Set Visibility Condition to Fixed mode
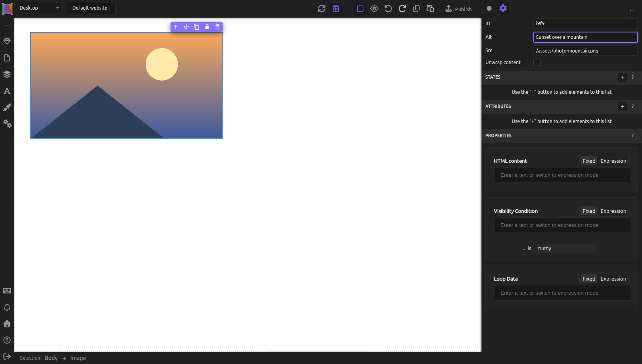Image resolution: width=642 pixels, height=364 pixels. pos(589,211)
